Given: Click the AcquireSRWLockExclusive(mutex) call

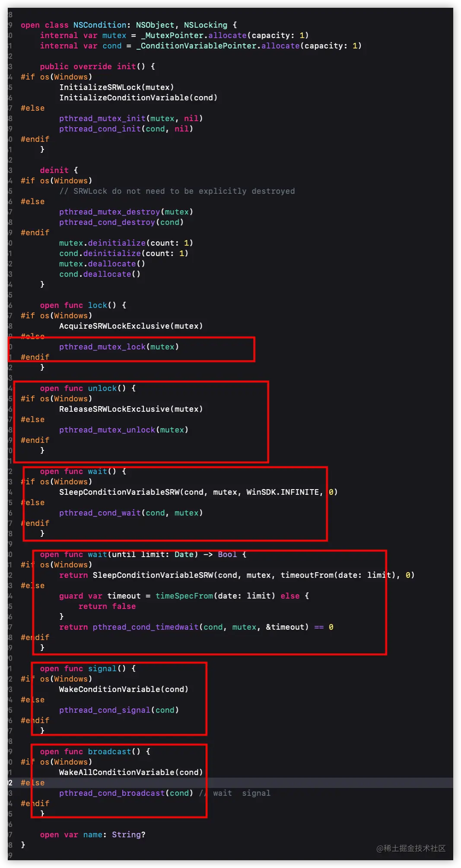Looking at the screenshot, I should [x=131, y=326].
